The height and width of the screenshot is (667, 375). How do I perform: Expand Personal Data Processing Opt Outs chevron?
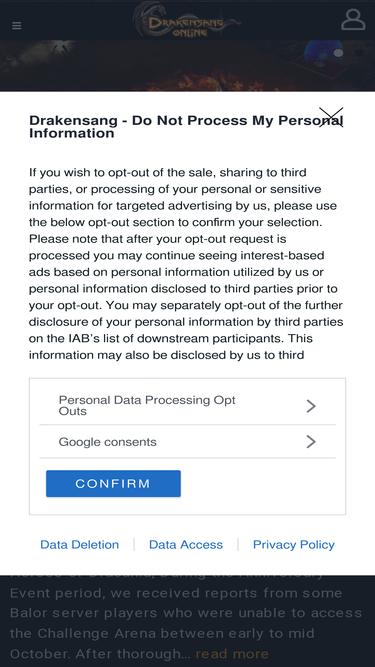(311, 406)
